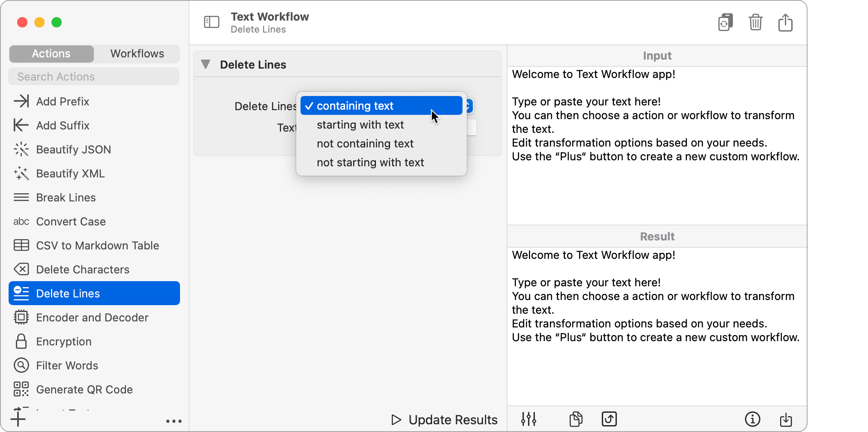Close the window with red button
The width and height of the screenshot is (868, 432).
coord(22,22)
